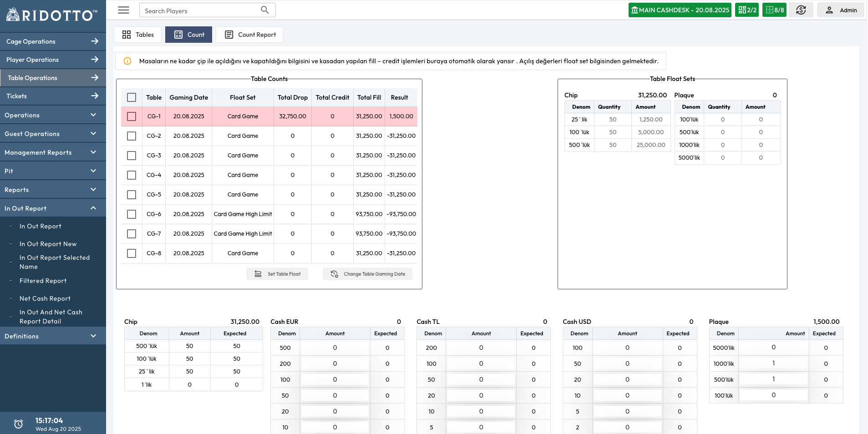Screen dimensions: 868x434
Task: Switch to the Tables tab
Action: tap(137, 35)
